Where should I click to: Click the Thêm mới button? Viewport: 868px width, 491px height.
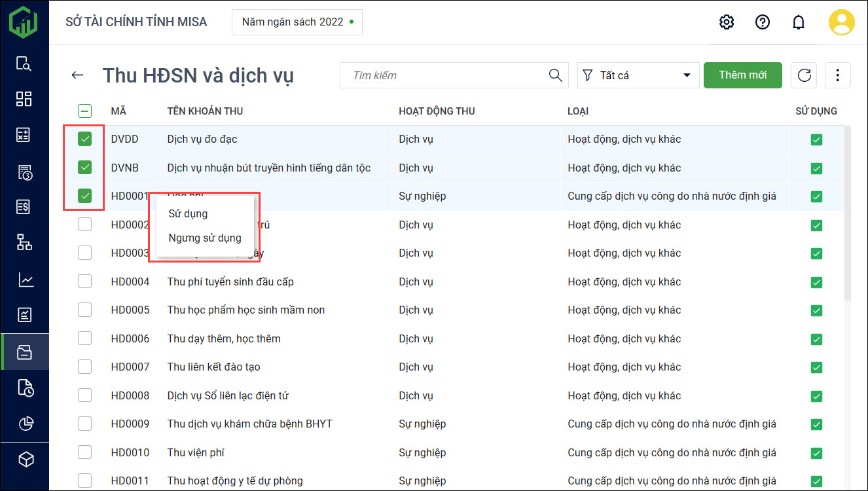pyautogui.click(x=742, y=75)
